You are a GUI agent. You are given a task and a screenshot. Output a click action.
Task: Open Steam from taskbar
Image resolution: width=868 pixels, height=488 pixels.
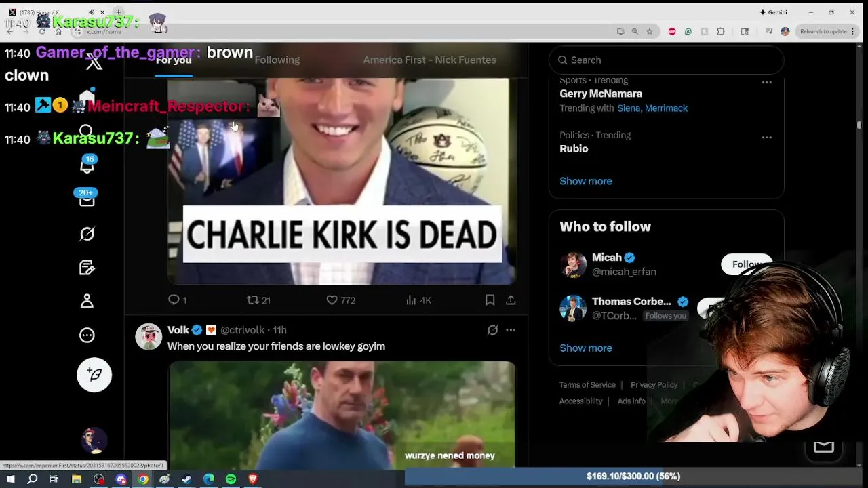tap(186, 479)
